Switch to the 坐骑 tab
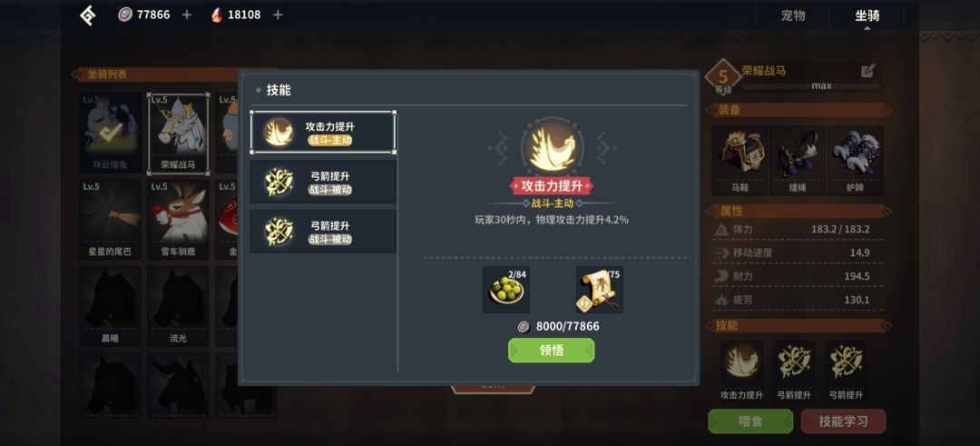Screen dimensions: 980x446 click(867, 15)
